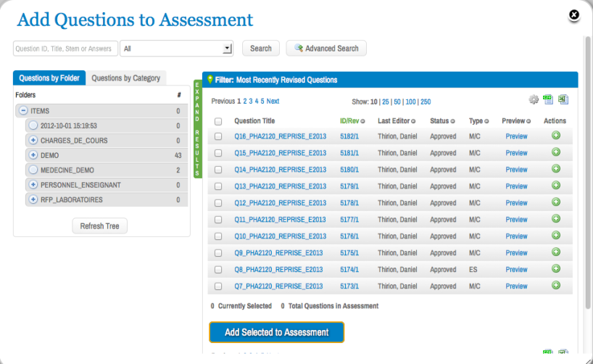Expand the DEMO folder
593x364 pixels.
point(33,155)
